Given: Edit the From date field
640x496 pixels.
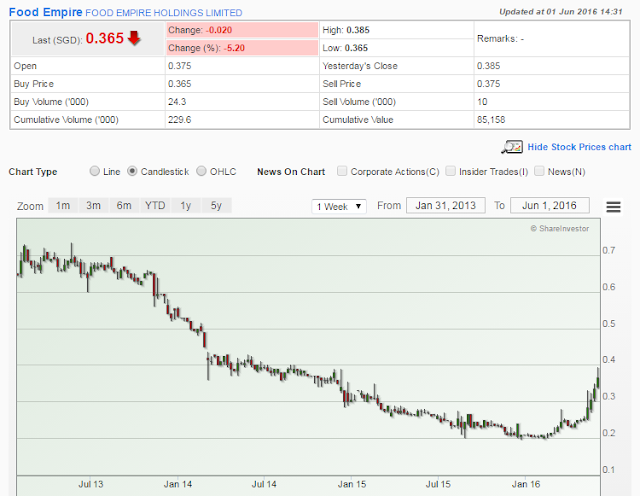Looking at the screenshot, I should pyautogui.click(x=446, y=205).
